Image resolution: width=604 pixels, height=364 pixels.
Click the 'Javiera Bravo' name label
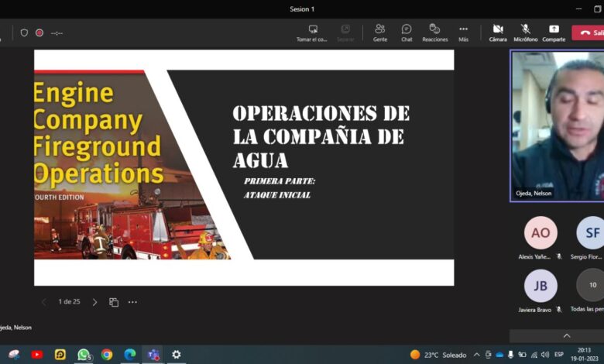pos(534,310)
